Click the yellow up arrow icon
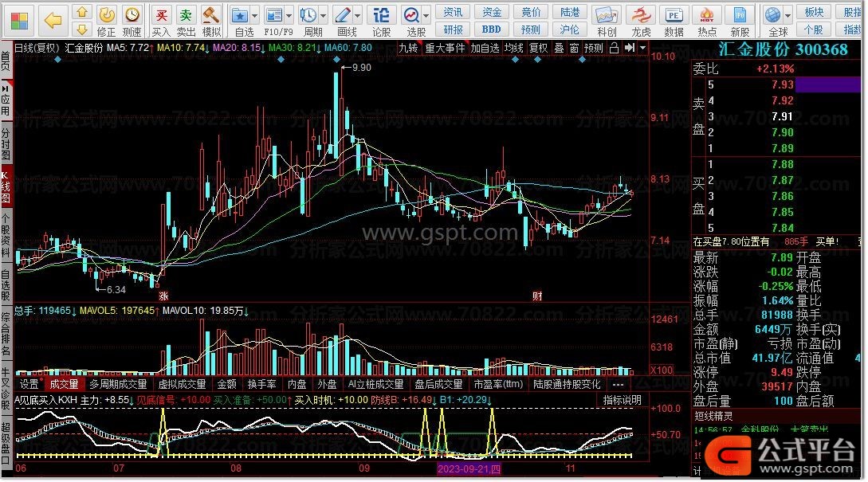Screen dimensions: 868x482 coord(82,12)
